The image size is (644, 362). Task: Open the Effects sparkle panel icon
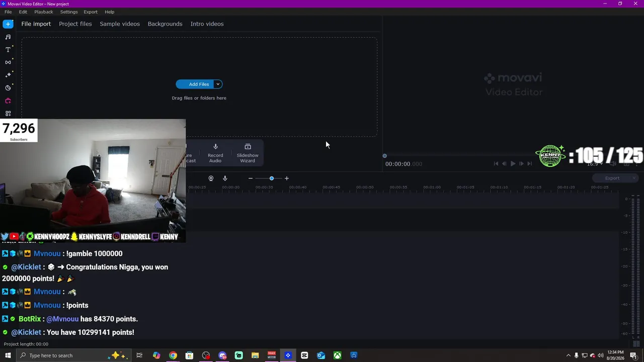tap(8, 75)
